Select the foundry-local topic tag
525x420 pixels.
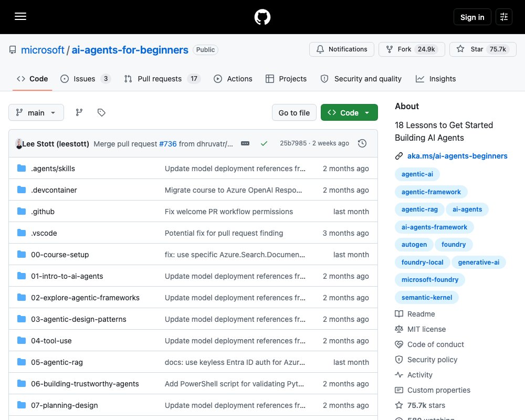(x=422, y=262)
